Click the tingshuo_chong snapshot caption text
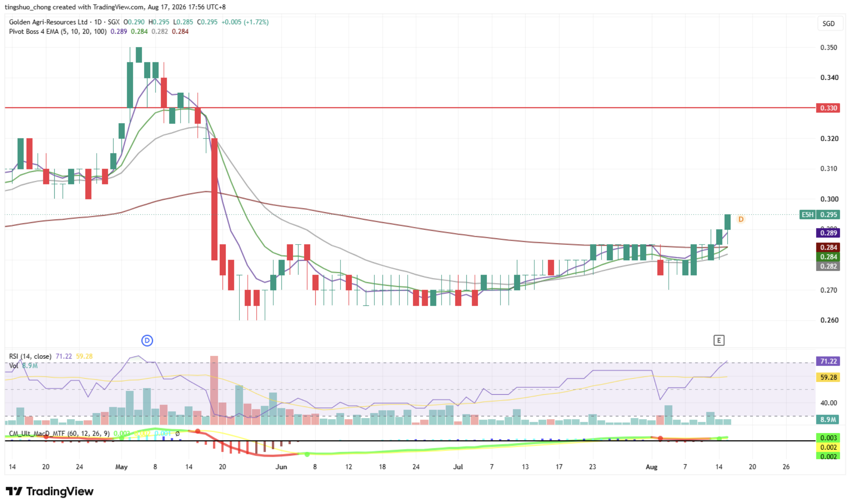The width and height of the screenshot is (850, 504). click(x=115, y=7)
